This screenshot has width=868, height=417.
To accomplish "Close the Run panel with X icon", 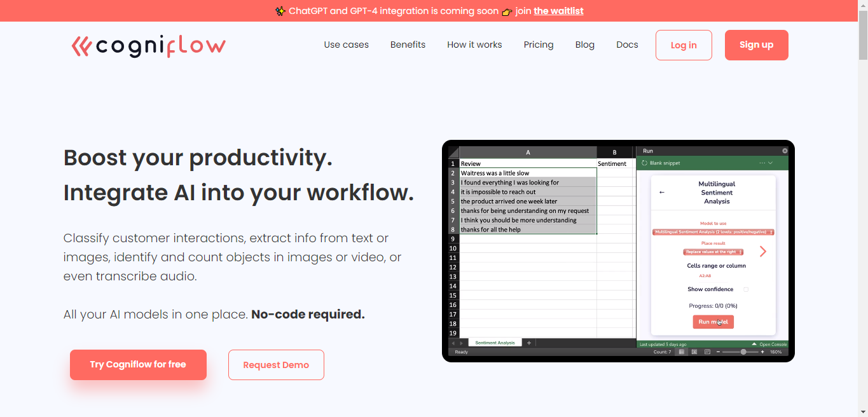I will [785, 151].
